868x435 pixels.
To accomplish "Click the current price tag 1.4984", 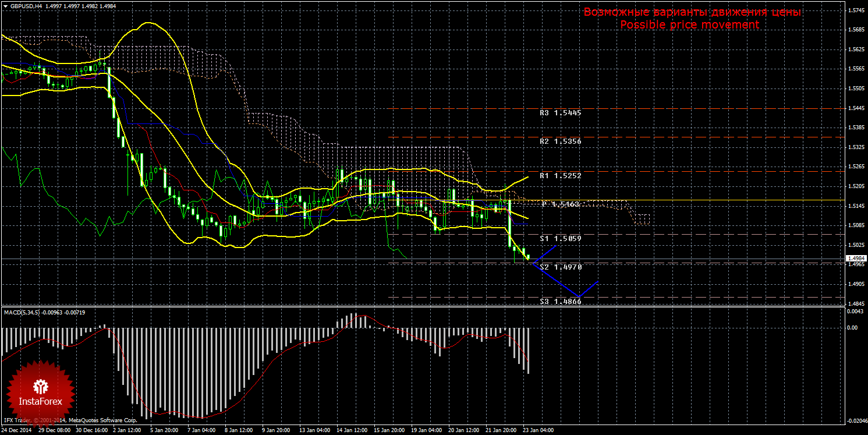I will tap(855, 259).
